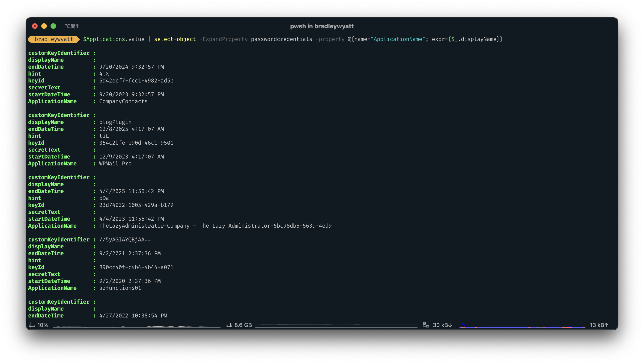644x364 pixels.
Task: Click the 'blogPlugin' display name value
Action: 115,122
